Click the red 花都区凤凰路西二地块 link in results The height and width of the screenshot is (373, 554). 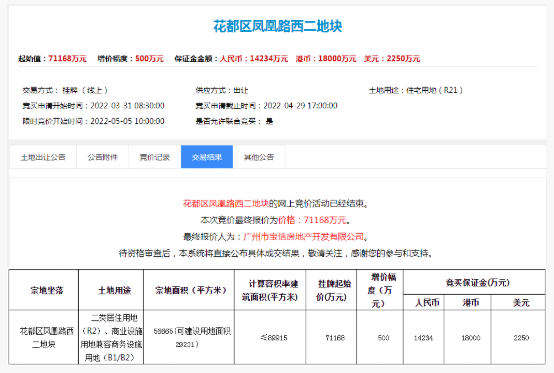[x=226, y=203]
